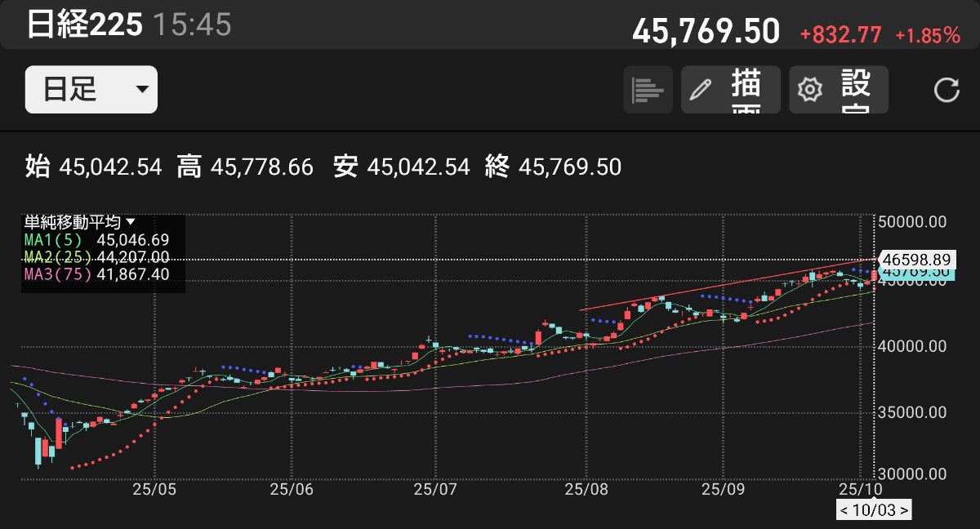
Task: Step to previous date with < arrow
Action: pyautogui.click(x=845, y=511)
